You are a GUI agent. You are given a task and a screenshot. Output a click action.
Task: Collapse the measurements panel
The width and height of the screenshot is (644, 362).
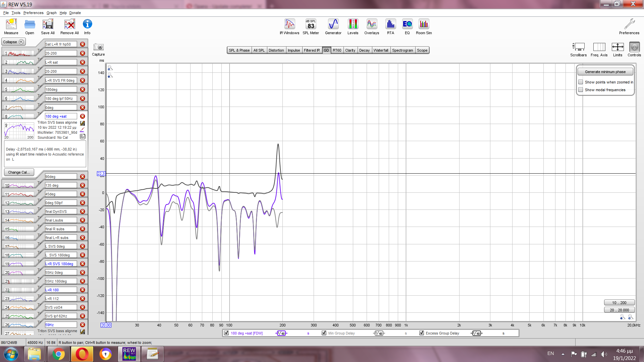13,42
